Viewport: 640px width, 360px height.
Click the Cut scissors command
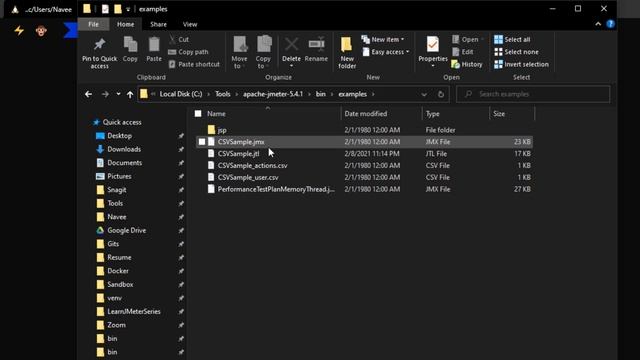click(x=179, y=39)
